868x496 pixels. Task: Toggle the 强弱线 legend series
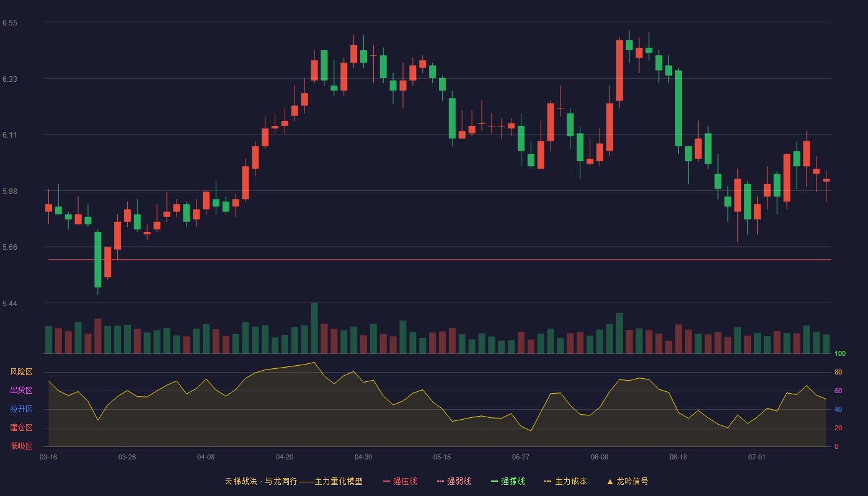click(454, 481)
